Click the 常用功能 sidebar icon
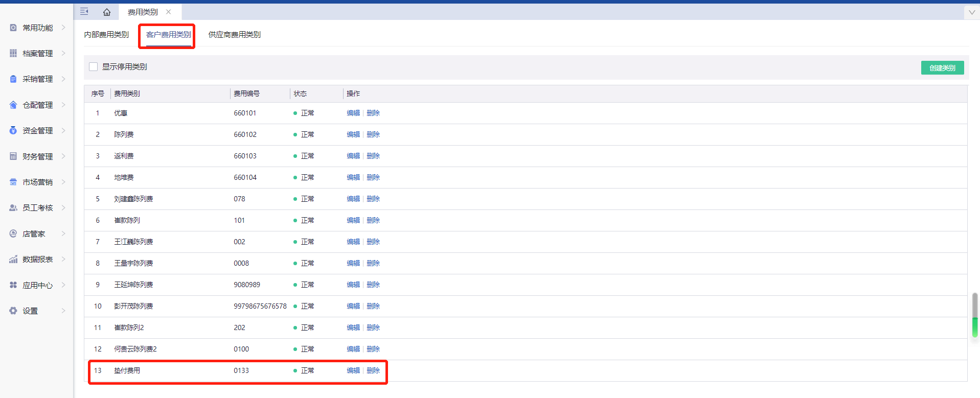The width and height of the screenshot is (980, 398). tap(13, 28)
